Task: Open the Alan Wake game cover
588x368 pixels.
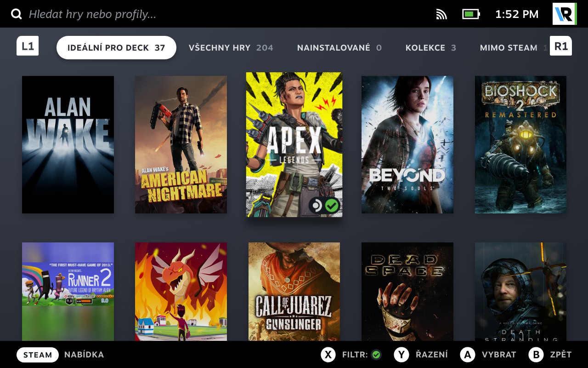Action: coord(68,144)
